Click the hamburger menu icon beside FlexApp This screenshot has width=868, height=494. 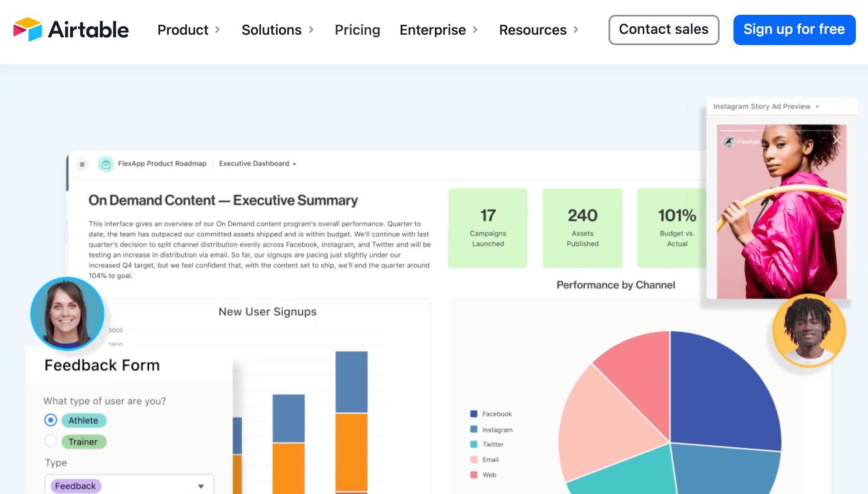pyautogui.click(x=82, y=164)
